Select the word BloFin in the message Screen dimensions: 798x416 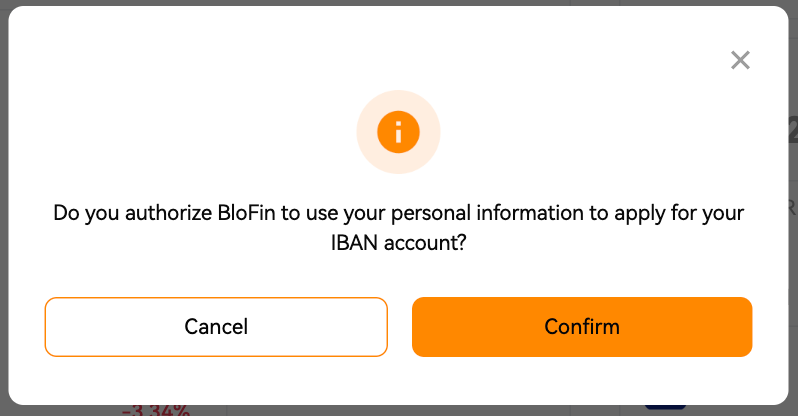pyautogui.click(x=246, y=213)
